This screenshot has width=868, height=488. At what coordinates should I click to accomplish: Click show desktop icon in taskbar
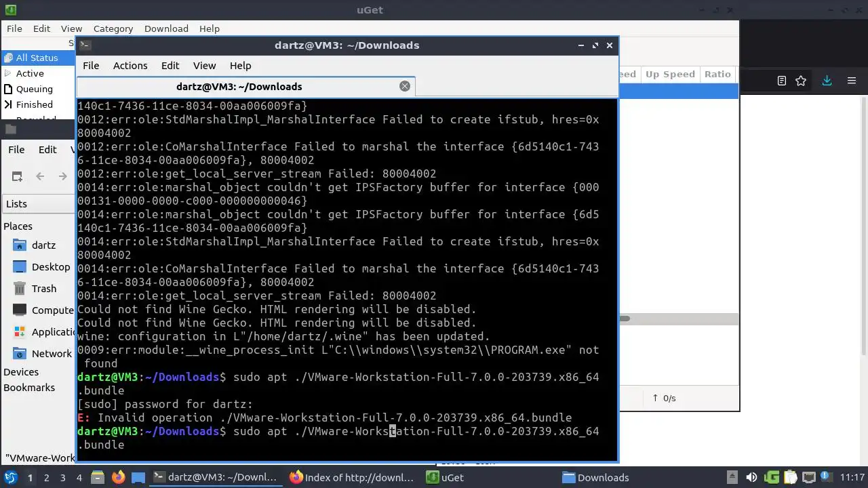(x=138, y=478)
